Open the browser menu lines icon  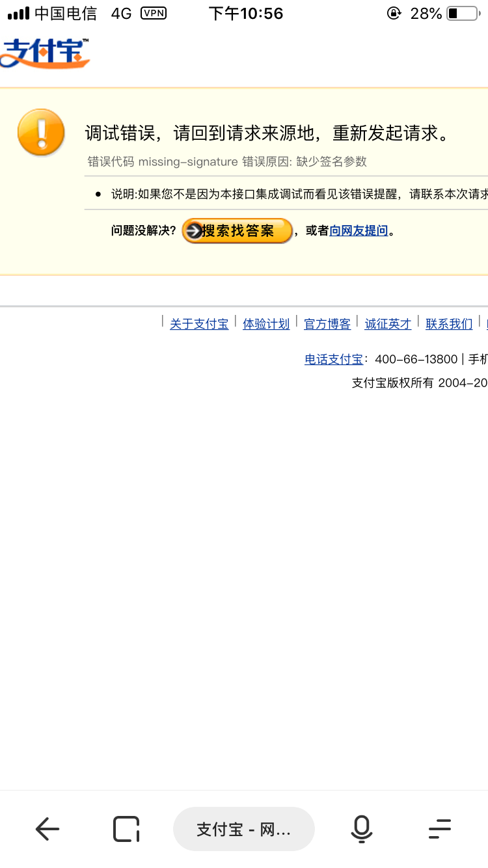[x=440, y=829]
